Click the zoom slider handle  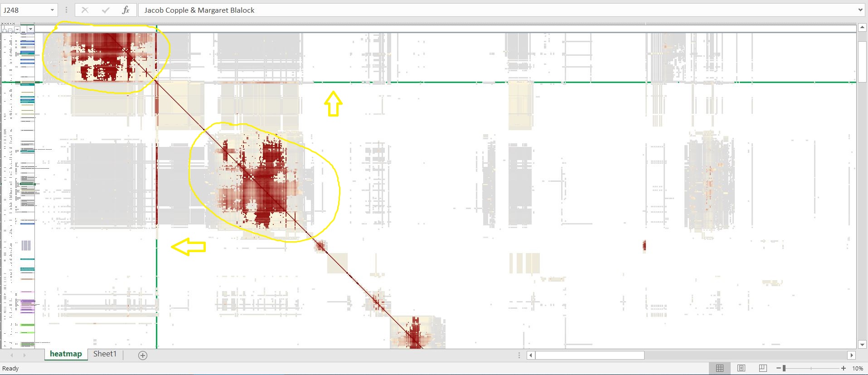coord(784,368)
